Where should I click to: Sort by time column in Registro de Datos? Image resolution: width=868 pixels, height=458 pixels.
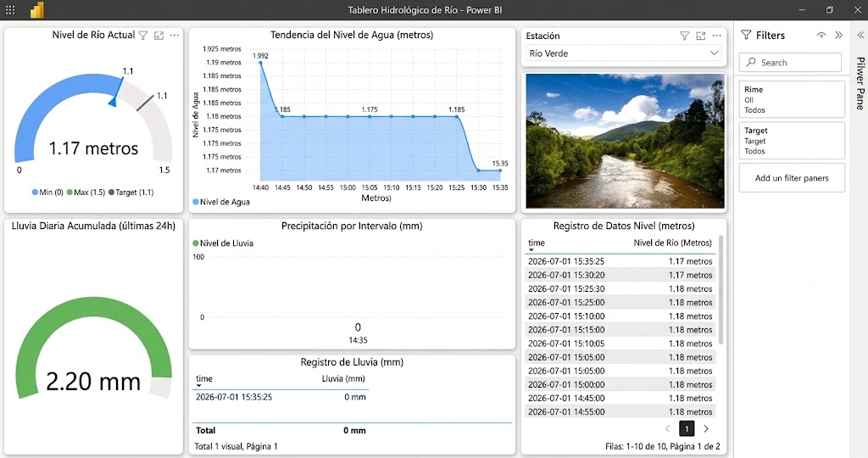point(537,243)
